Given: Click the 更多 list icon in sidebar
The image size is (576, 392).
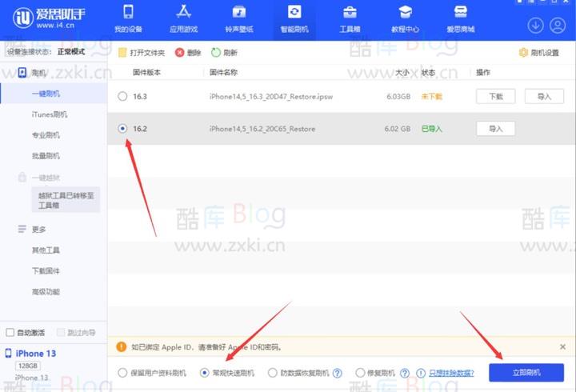Looking at the screenshot, I should coord(22,229).
